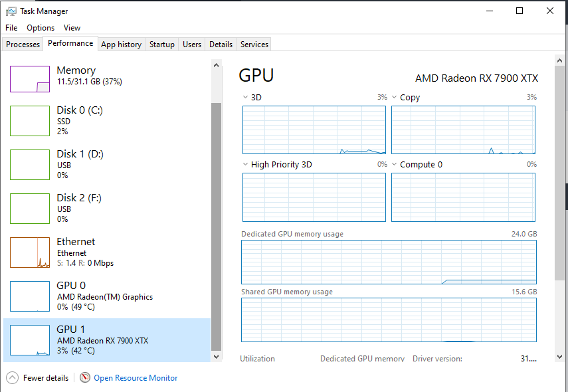Switch to the Services tab

pos(254,45)
